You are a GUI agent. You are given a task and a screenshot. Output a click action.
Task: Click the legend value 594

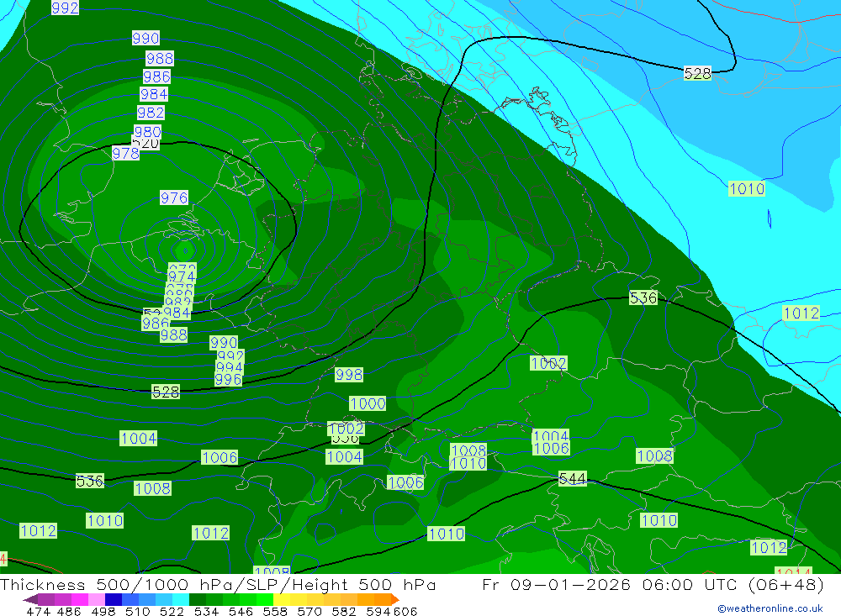click(x=378, y=611)
